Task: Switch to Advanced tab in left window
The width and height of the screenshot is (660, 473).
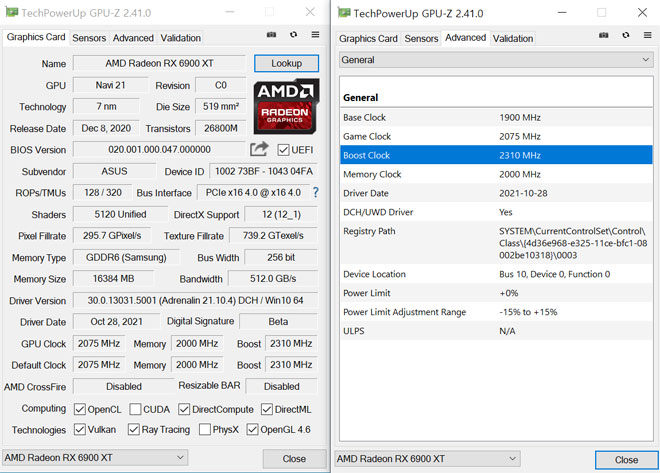Action: click(133, 38)
